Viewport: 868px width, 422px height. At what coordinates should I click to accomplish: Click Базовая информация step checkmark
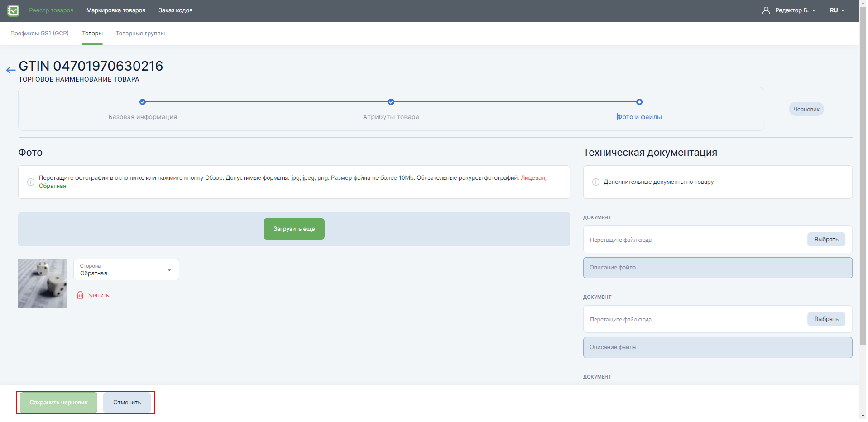point(143,102)
